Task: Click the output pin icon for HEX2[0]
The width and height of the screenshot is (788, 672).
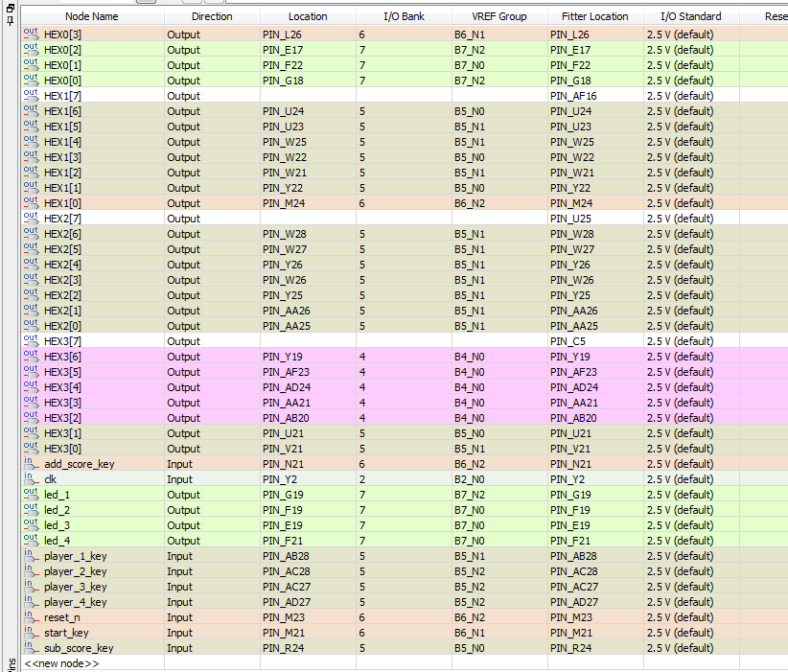Action: tap(31, 325)
